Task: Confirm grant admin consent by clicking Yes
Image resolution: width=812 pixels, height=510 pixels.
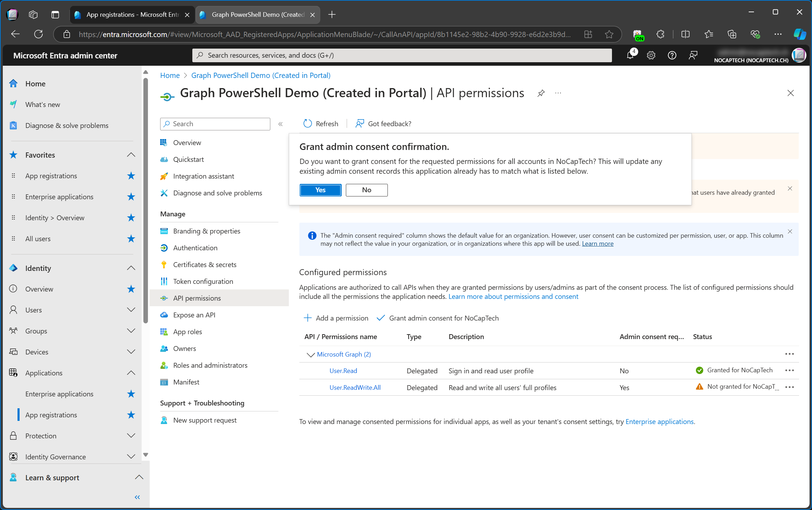Action: (x=320, y=189)
